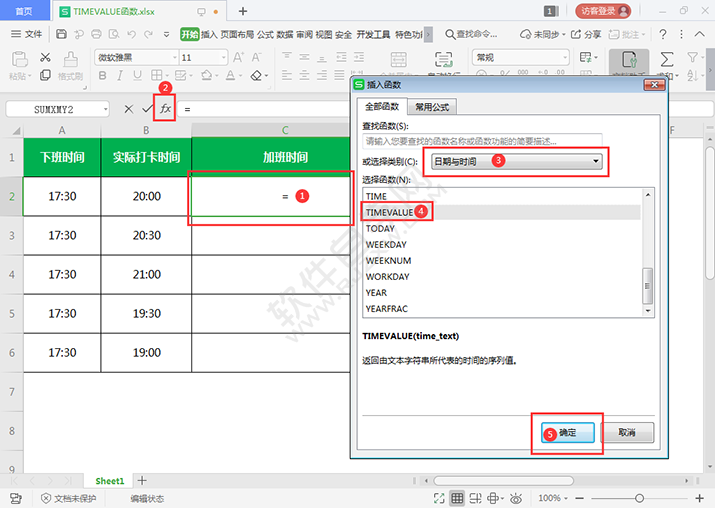The height and width of the screenshot is (508, 715).
Task: Switch to the 插入 ribbon tab
Action: pyautogui.click(x=209, y=34)
